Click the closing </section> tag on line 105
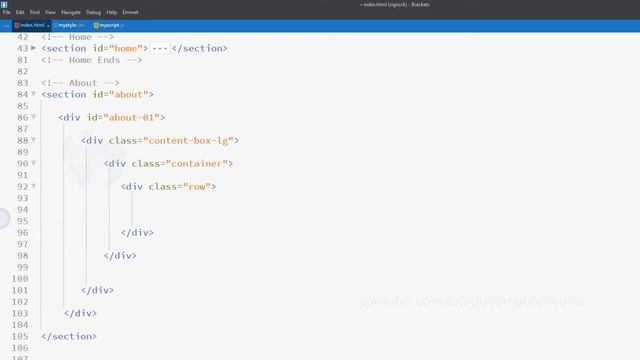This screenshot has width=640, height=360. [69, 336]
